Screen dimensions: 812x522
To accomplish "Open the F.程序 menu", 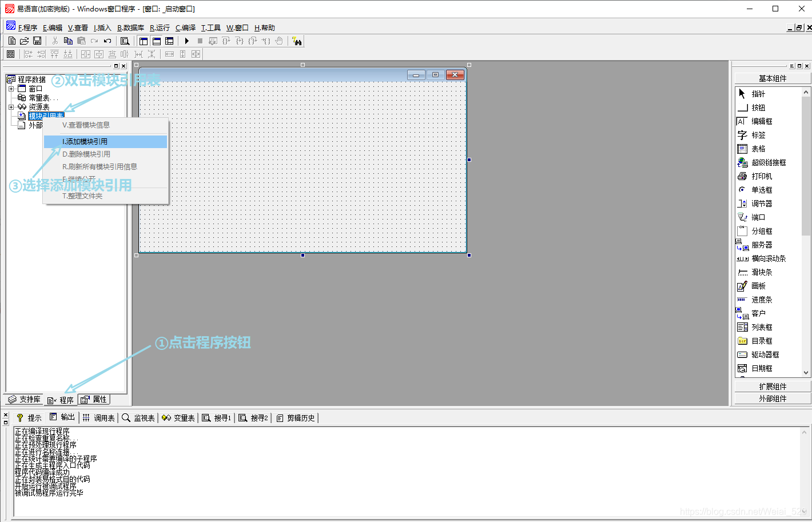I will click(x=27, y=27).
